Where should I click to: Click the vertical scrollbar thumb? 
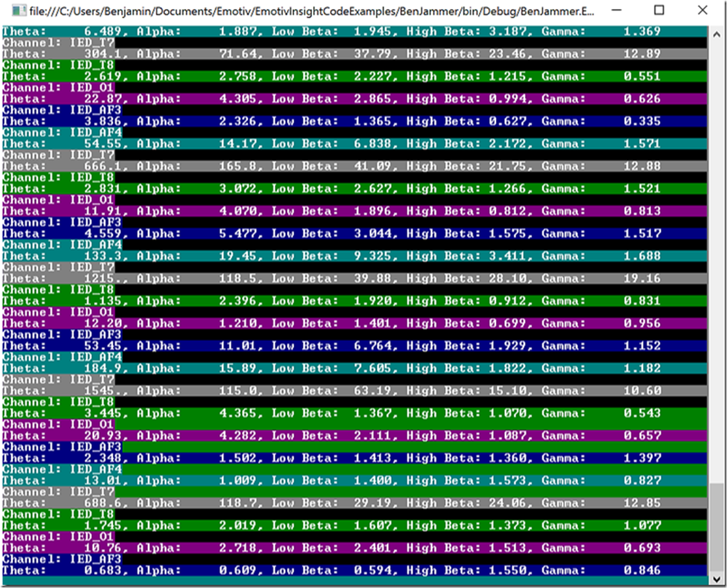[x=716, y=527]
